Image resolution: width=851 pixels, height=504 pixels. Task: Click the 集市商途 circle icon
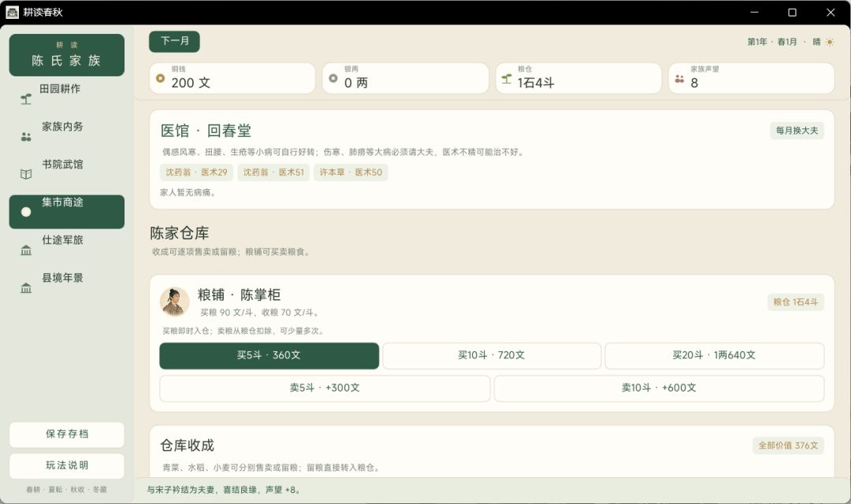25,212
